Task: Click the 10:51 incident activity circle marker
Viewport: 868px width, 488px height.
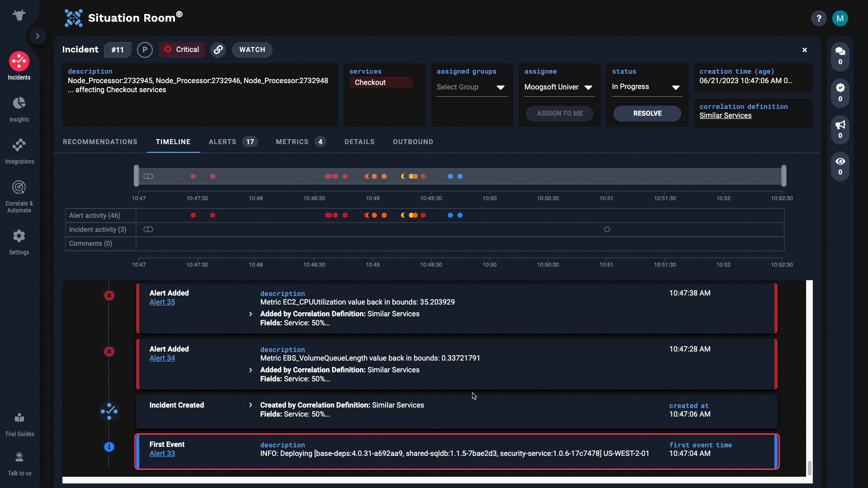Action: pos(607,230)
